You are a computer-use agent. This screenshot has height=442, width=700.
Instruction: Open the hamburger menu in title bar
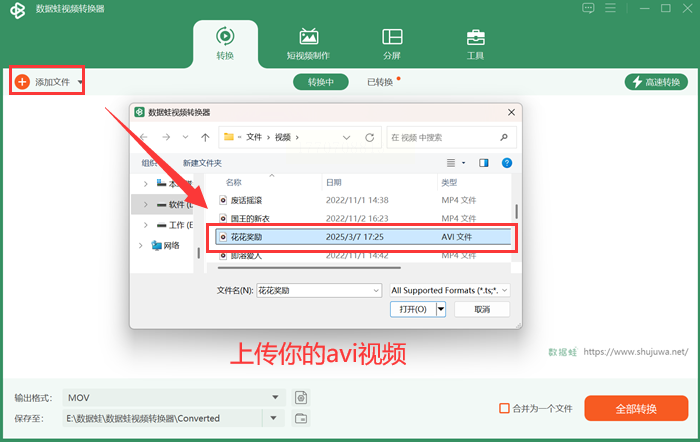pos(610,8)
